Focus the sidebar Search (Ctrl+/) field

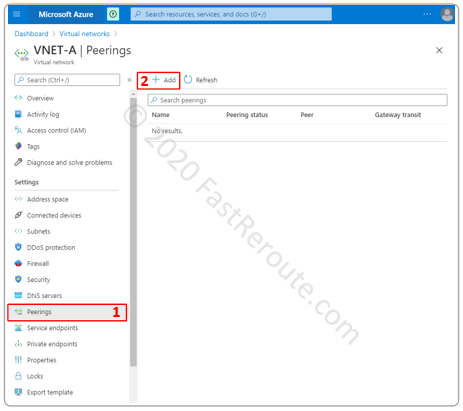coord(67,80)
